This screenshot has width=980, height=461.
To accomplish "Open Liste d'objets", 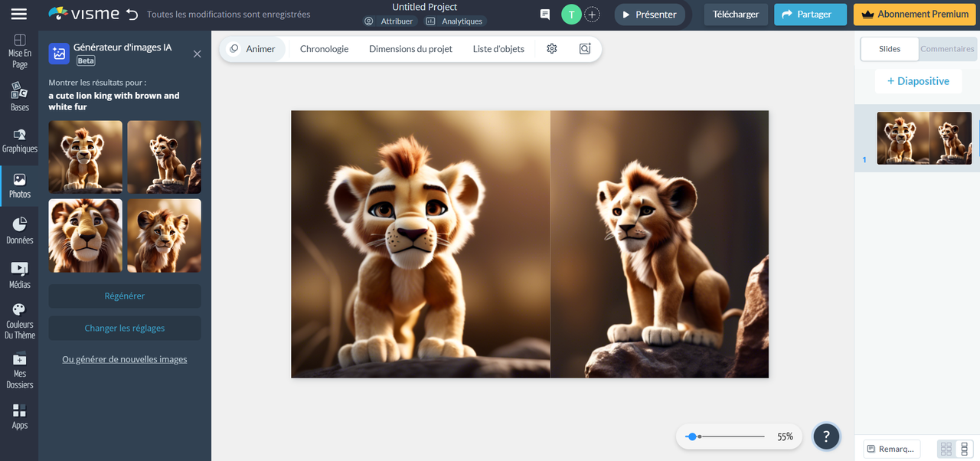I will pos(498,49).
